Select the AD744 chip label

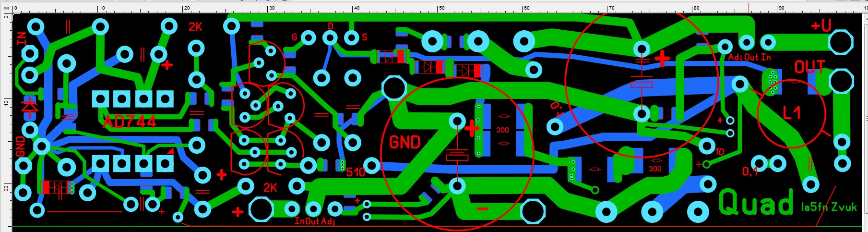coord(130,122)
